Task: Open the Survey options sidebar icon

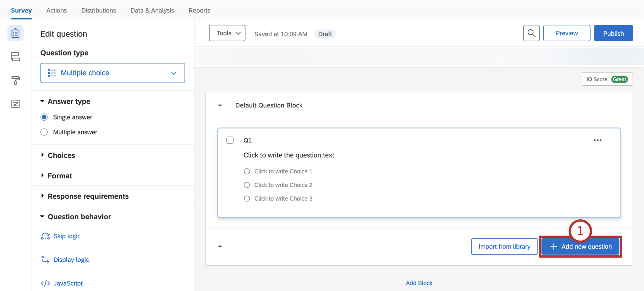Action: (16, 104)
